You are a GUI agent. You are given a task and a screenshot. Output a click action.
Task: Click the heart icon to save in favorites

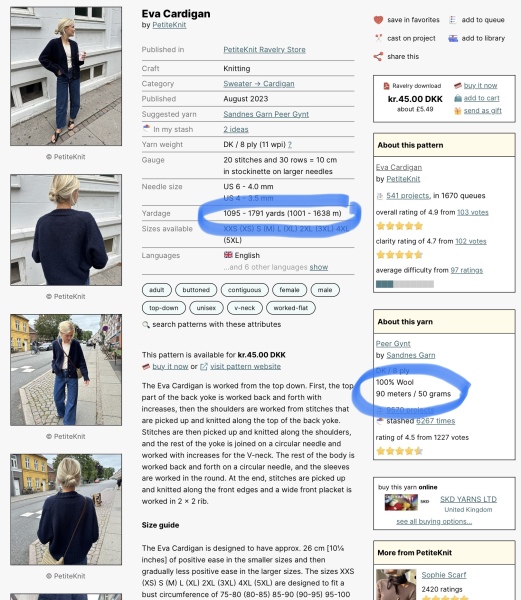pos(378,20)
